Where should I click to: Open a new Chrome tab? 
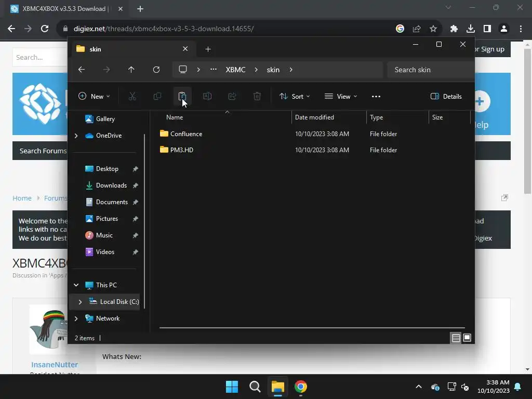[140, 9]
